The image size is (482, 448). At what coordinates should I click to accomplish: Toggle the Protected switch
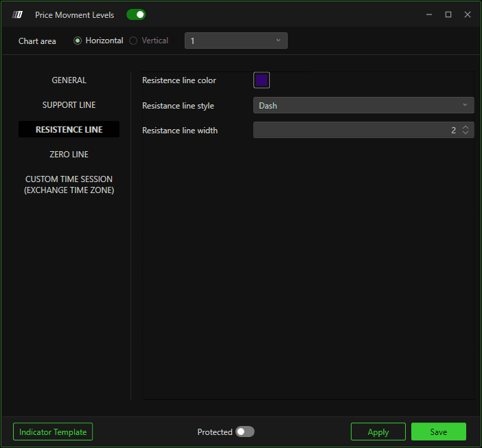(x=244, y=432)
